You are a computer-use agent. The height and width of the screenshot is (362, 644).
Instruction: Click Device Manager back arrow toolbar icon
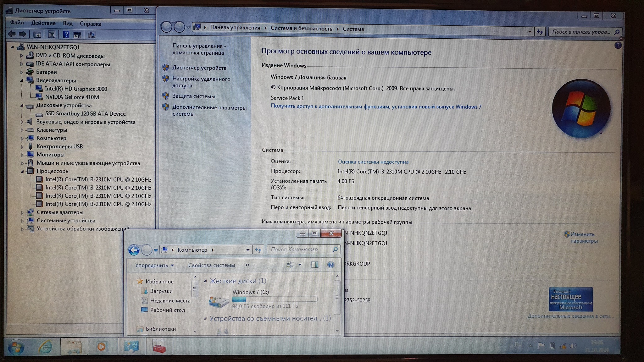[x=12, y=34]
